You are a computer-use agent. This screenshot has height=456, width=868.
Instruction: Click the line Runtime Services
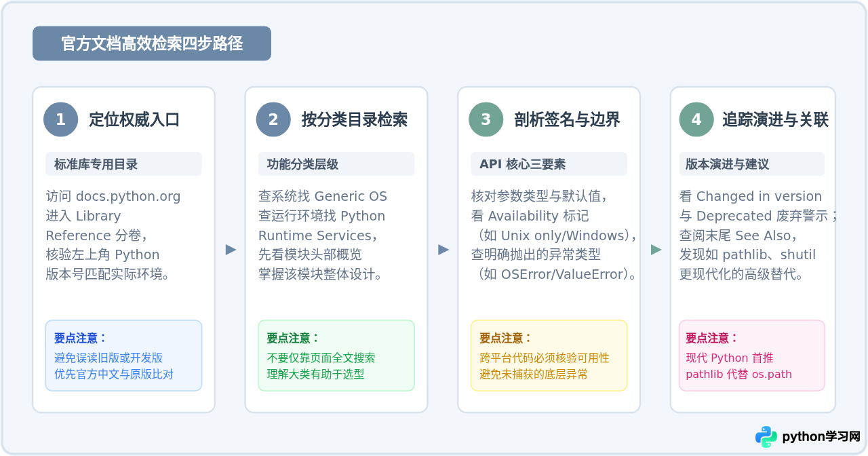click(x=318, y=235)
